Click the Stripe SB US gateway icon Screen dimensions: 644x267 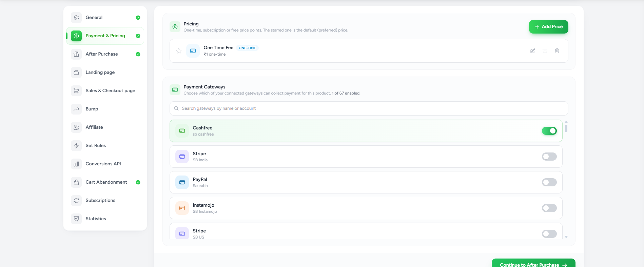(x=182, y=233)
